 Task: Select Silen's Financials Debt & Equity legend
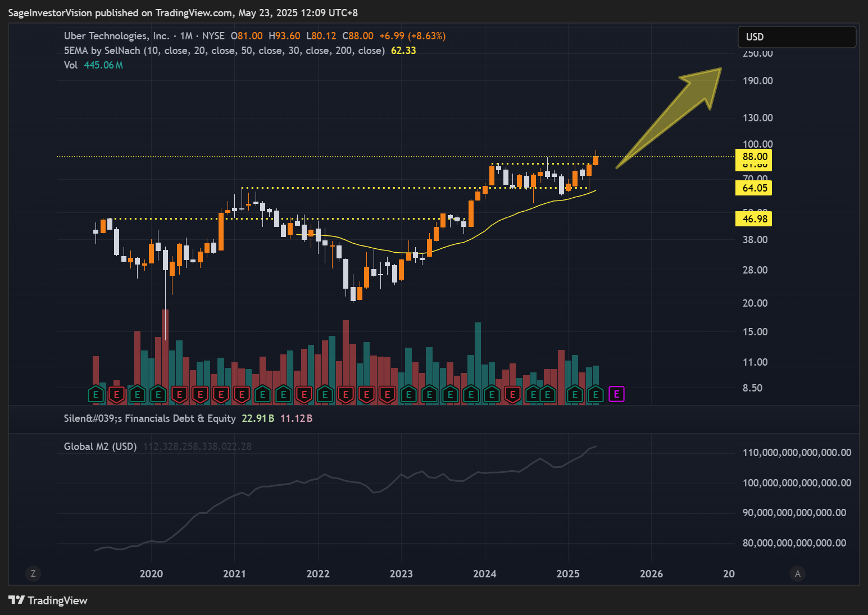(150, 418)
